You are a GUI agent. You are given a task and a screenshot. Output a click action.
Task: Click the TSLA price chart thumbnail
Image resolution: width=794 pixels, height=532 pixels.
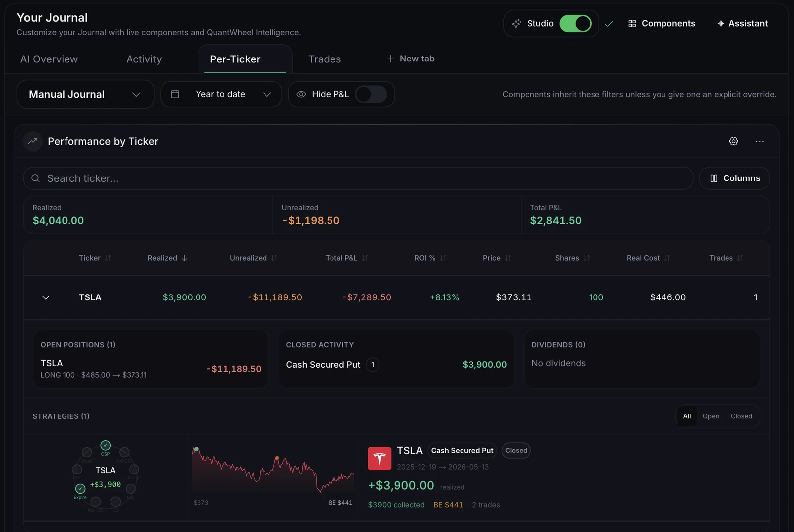point(273,470)
